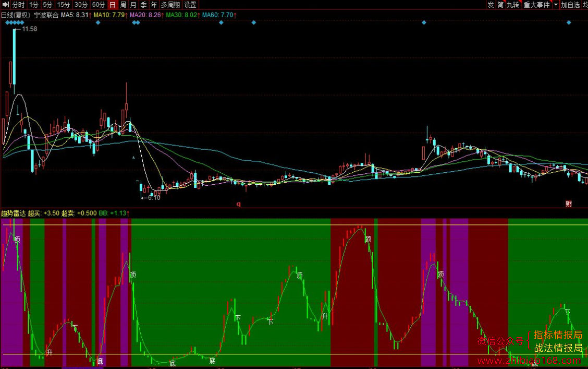Select the 季 quarterly period tab

coord(144,5)
